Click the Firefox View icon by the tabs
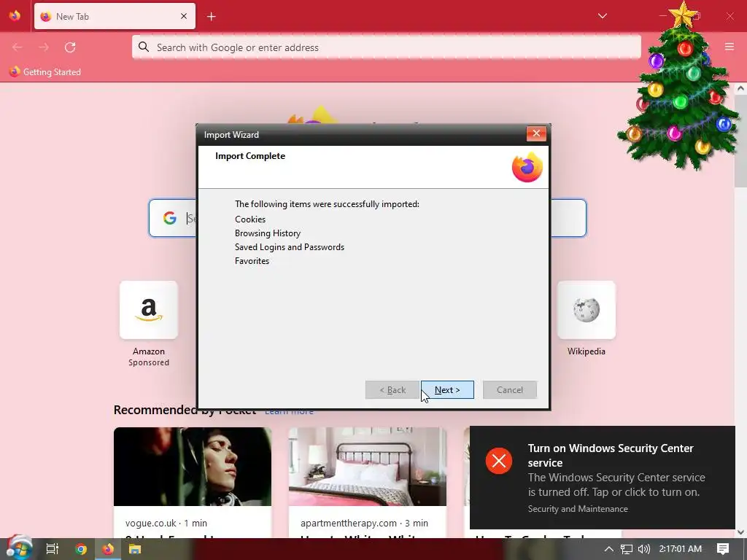Viewport: 747px width, 560px height. coord(15,16)
